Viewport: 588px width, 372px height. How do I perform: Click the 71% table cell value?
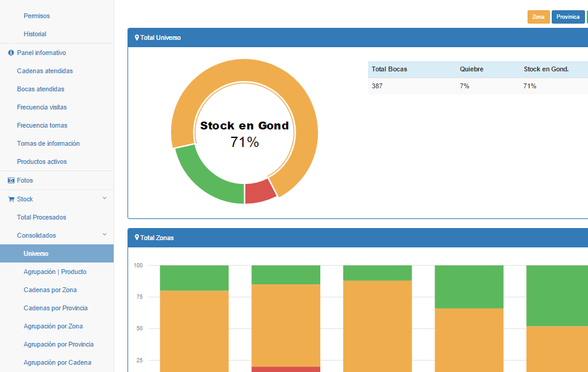pos(529,86)
